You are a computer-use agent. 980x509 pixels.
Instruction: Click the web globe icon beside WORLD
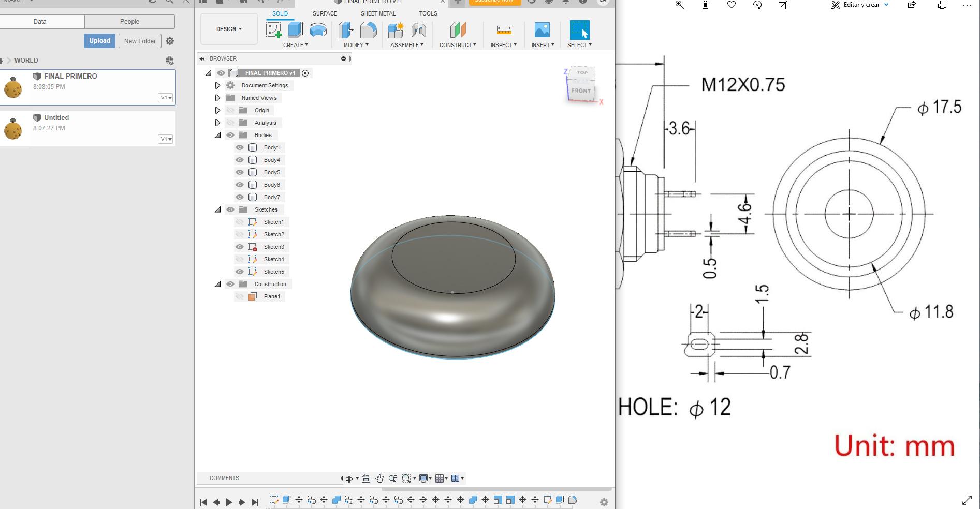coord(170,61)
